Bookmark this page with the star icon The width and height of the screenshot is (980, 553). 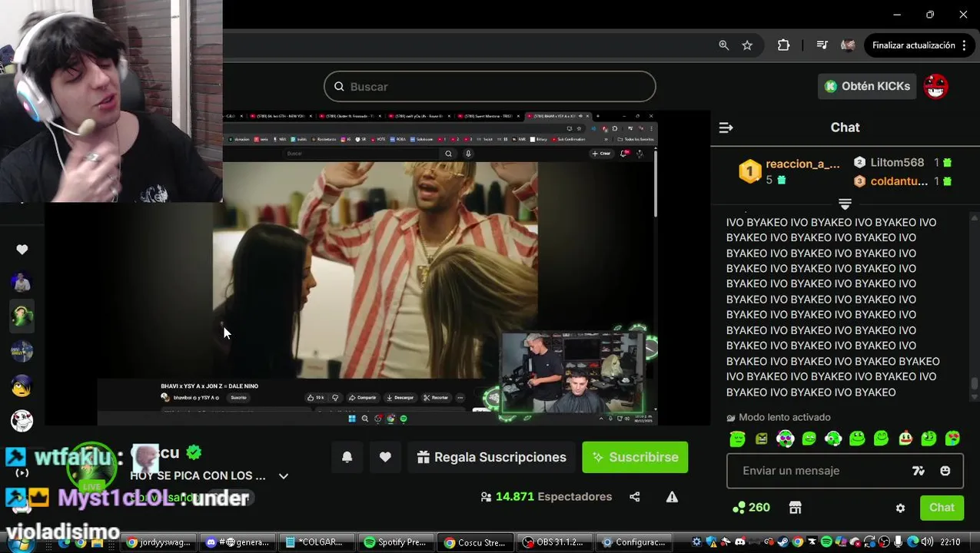coord(747,45)
